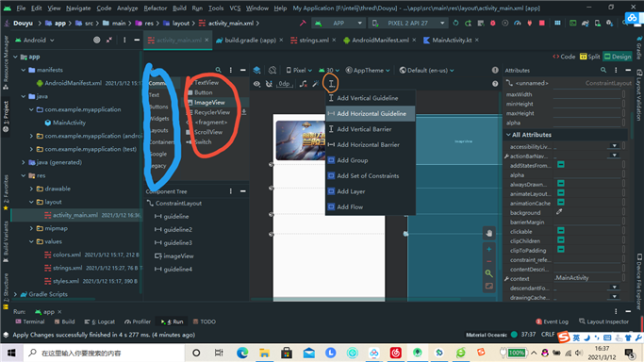Open the PIXEL 2 API 27 device dropdown

[408, 23]
